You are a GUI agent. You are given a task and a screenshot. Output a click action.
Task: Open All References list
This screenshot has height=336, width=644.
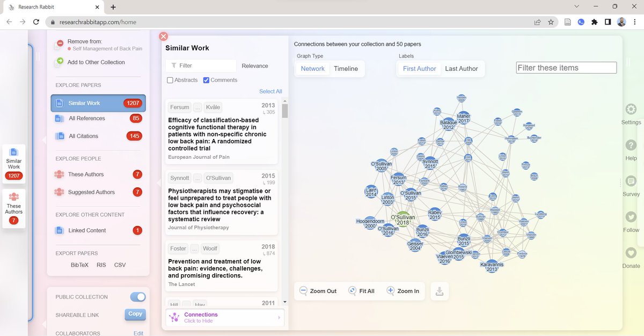[x=98, y=118]
